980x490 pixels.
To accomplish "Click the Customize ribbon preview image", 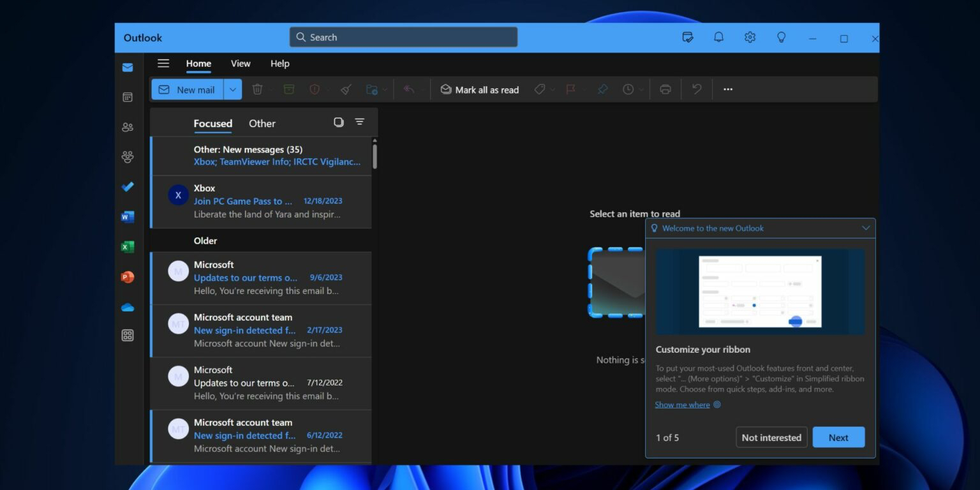I will tap(760, 292).
